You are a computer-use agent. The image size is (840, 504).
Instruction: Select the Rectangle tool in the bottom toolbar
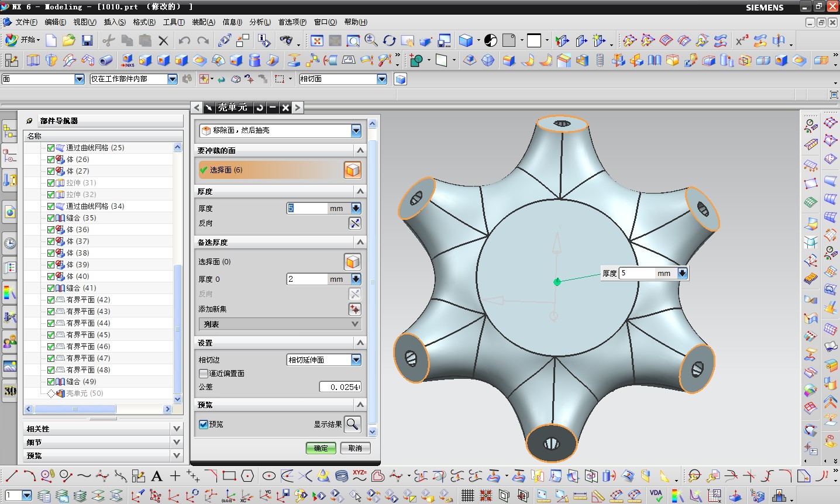click(x=229, y=476)
